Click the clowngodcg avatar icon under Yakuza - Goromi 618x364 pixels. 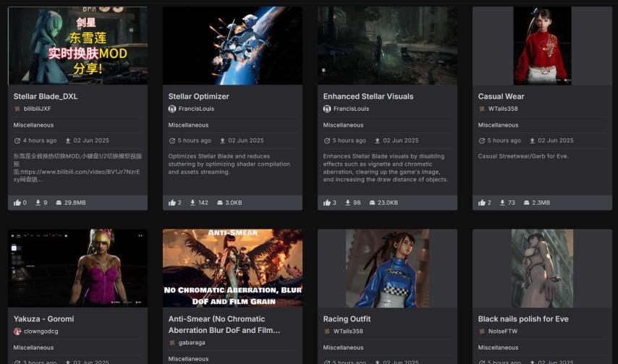tap(17, 331)
